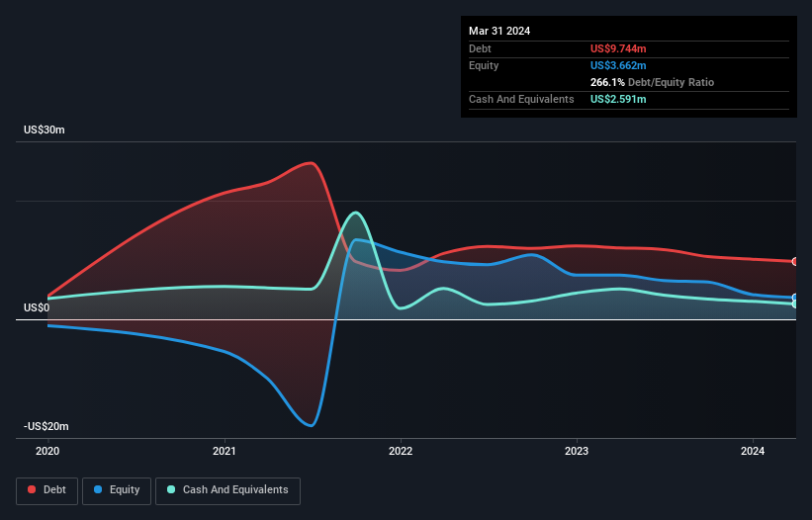Screen dimensions: 812x520
Task: Click the Mar 31 2024 tooltip date
Action: [x=499, y=31]
